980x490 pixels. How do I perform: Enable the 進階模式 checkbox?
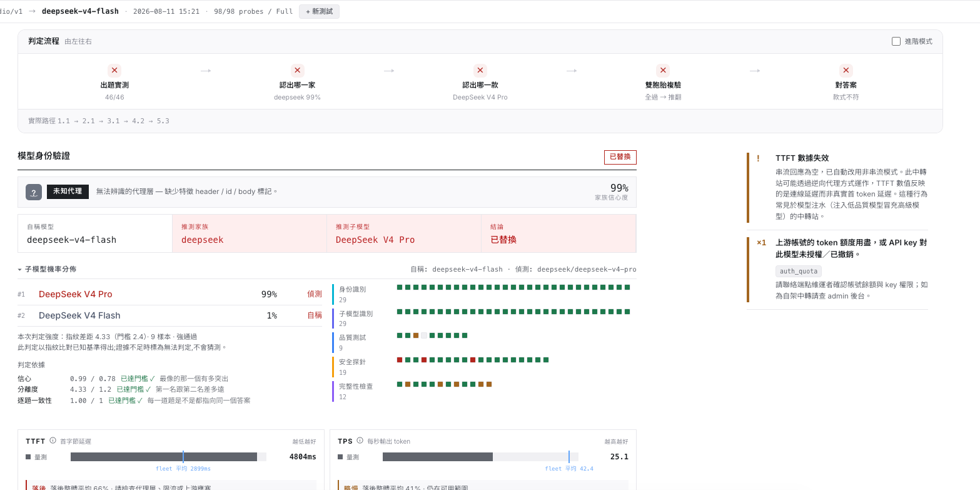(896, 41)
